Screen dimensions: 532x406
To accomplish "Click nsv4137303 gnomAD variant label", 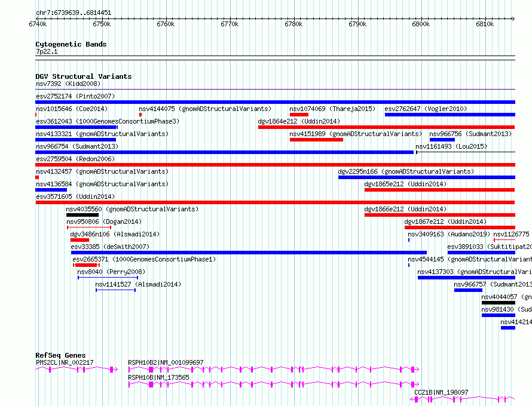I will (475, 272).
